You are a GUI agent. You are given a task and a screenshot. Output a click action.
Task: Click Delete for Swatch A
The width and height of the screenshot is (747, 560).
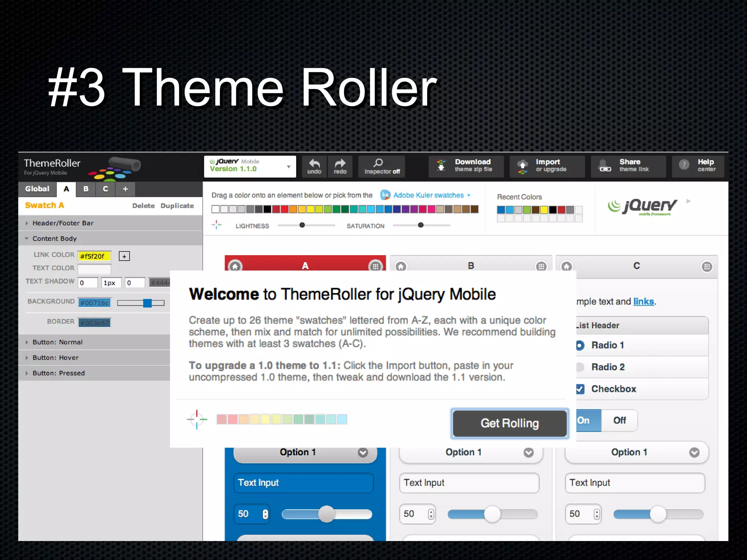tap(143, 206)
